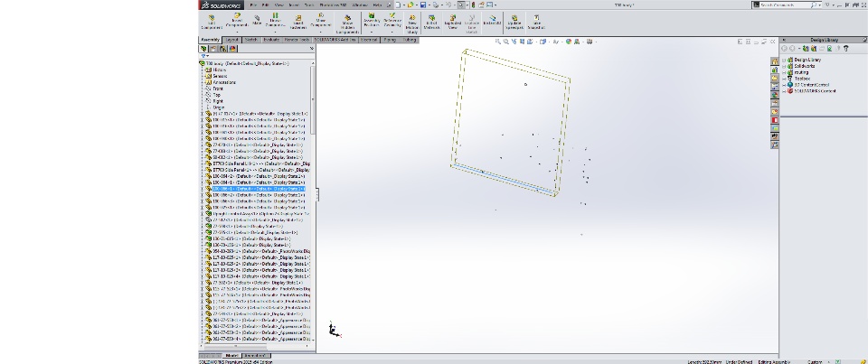This screenshot has height=364, width=868.
Task: Click the Edit Component tool
Action: click(212, 22)
